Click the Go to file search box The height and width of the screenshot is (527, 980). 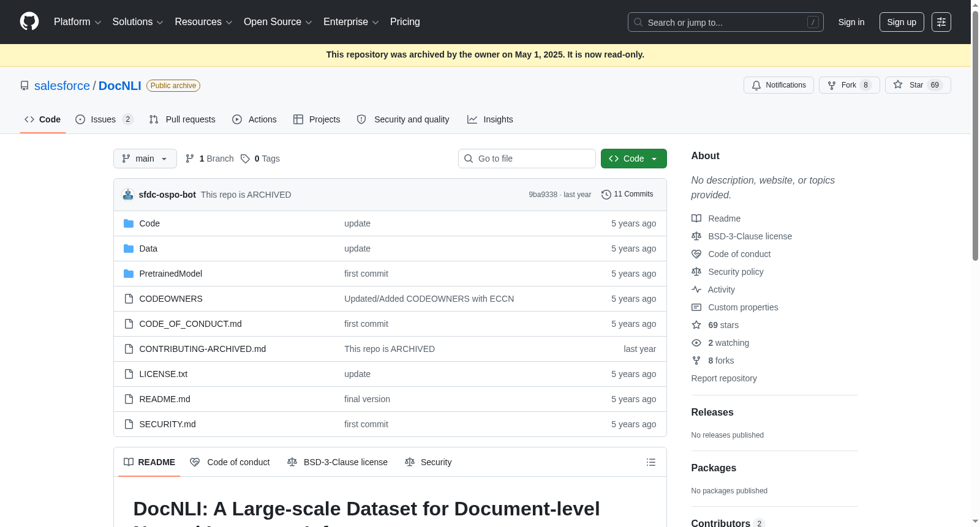527,159
